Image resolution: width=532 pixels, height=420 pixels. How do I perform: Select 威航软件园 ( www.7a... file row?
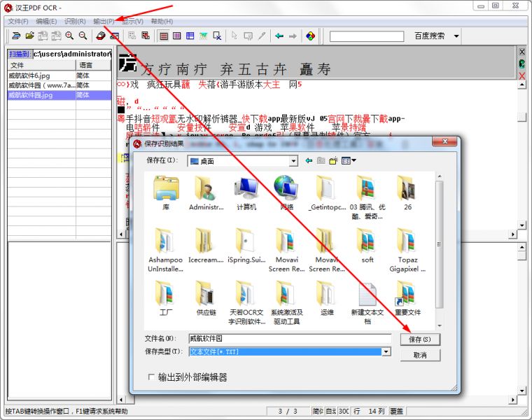59,85
